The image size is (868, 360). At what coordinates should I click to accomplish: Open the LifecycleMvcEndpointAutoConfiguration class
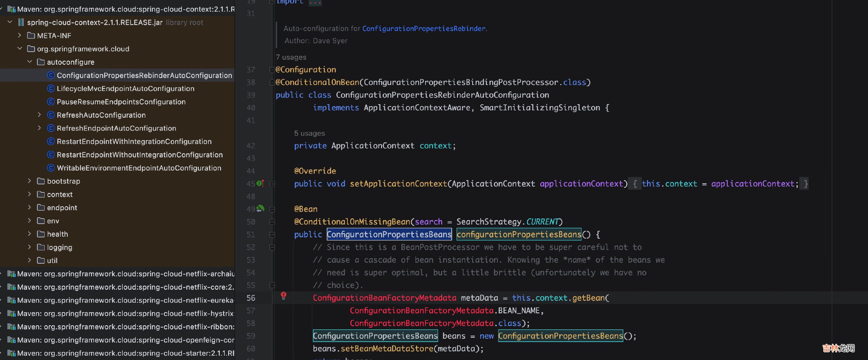(125, 88)
